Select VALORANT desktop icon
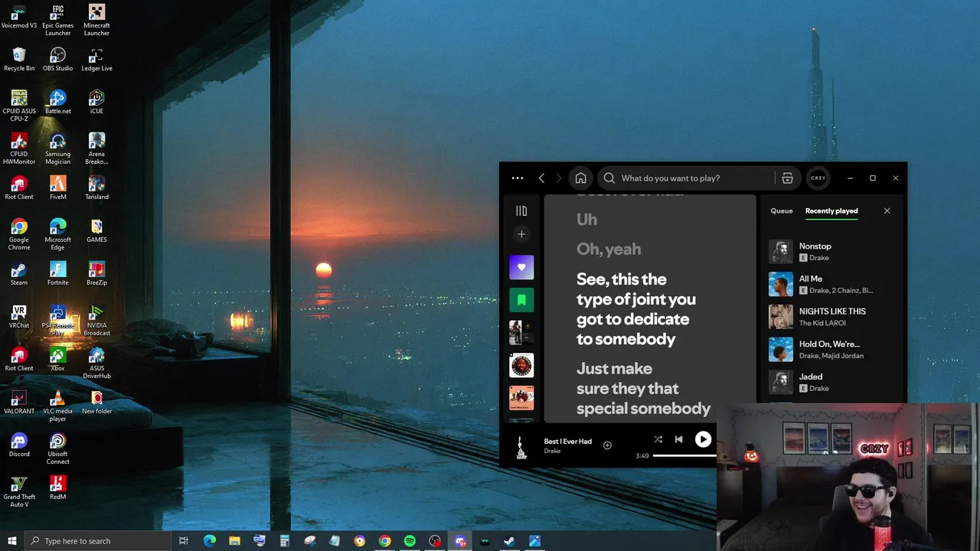This screenshot has width=980, height=551. point(19,403)
